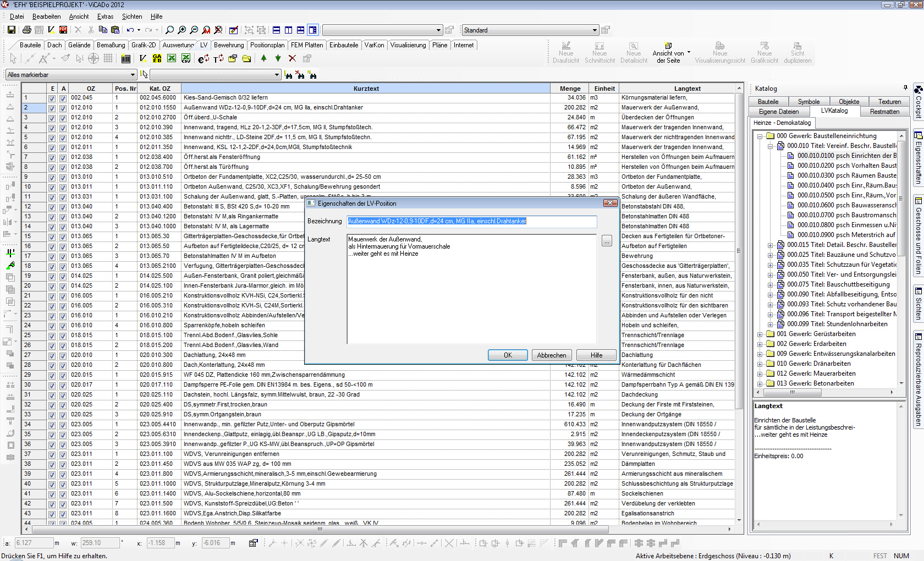Toggle column A checkbox in row 40

tap(63, 484)
